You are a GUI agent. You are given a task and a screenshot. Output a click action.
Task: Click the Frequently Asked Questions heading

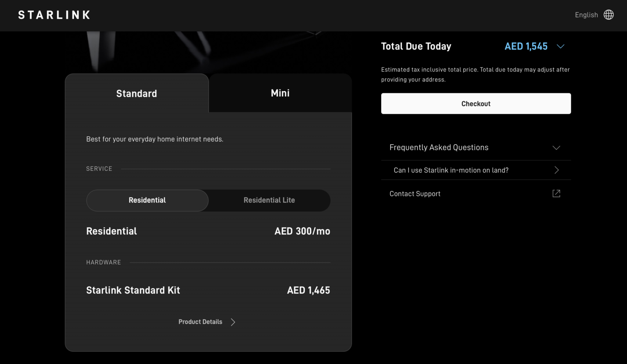[x=439, y=148]
